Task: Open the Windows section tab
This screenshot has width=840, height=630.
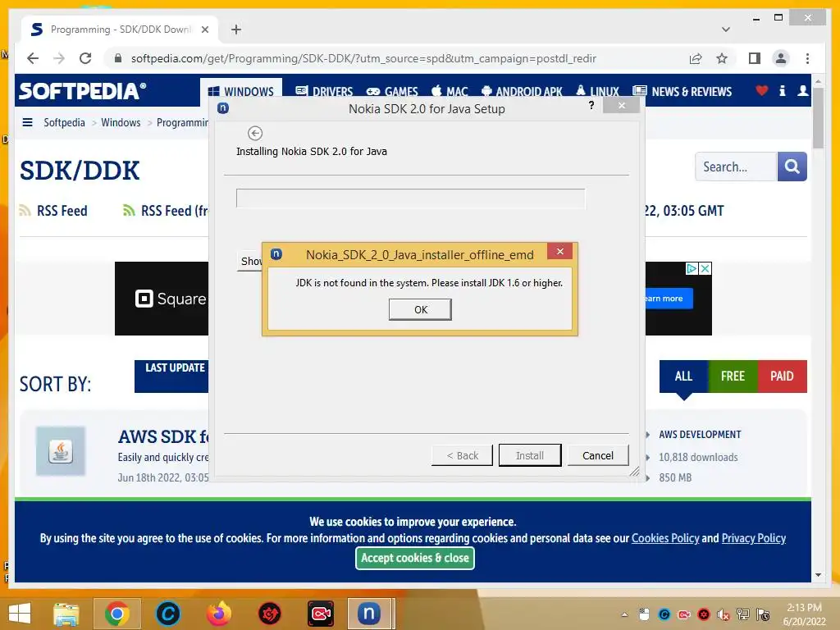Action: (x=241, y=92)
